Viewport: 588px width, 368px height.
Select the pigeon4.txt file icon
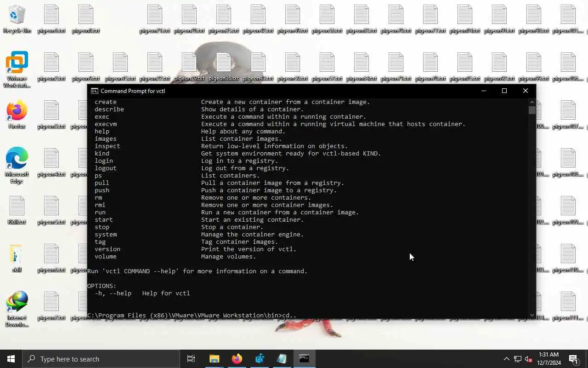pyautogui.click(x=51, y=163)
